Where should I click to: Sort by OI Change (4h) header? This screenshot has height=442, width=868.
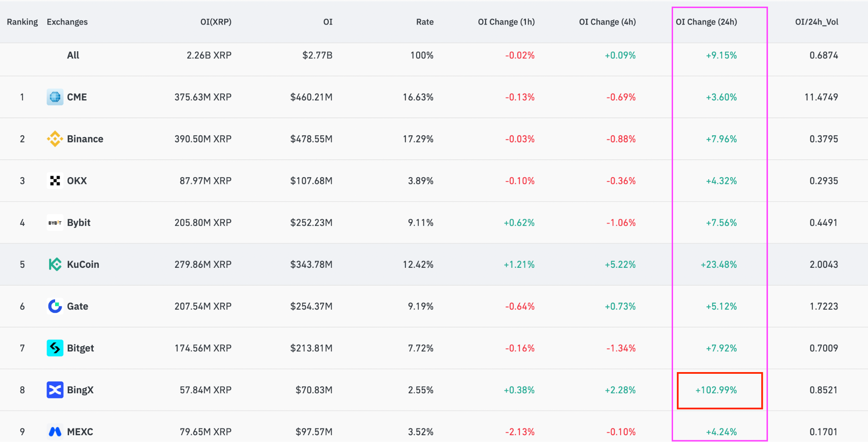pos(607,22)
